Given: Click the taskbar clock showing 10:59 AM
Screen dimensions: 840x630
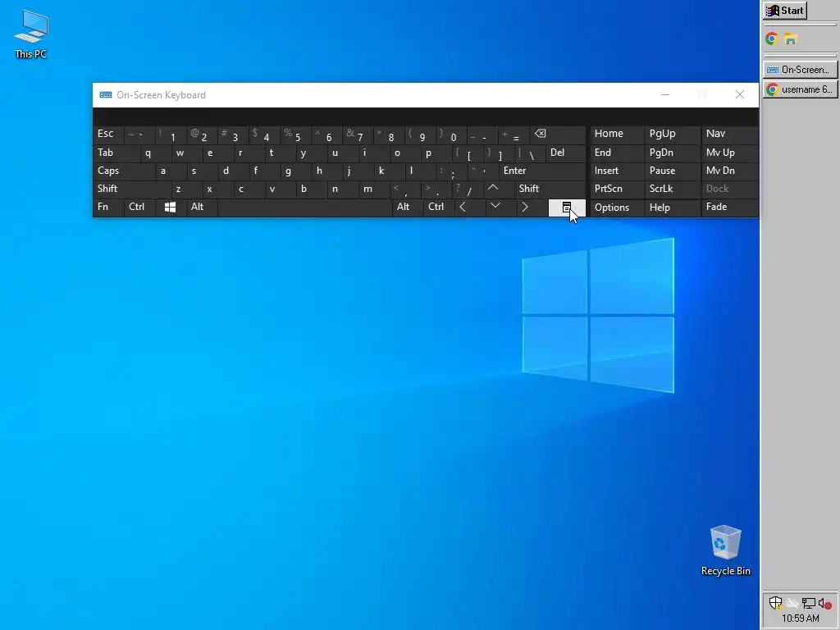Looking at the screenshot, I should tap(801, 619).
